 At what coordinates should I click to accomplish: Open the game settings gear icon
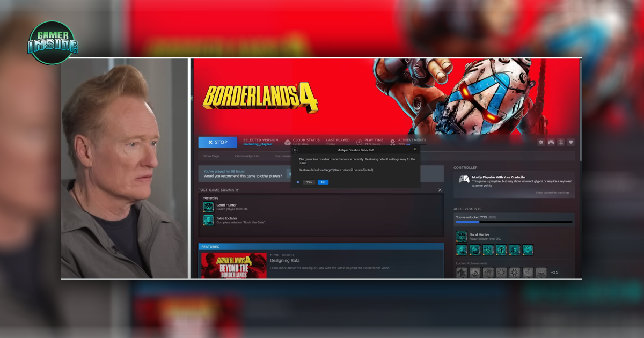click(x=541, y=142)
